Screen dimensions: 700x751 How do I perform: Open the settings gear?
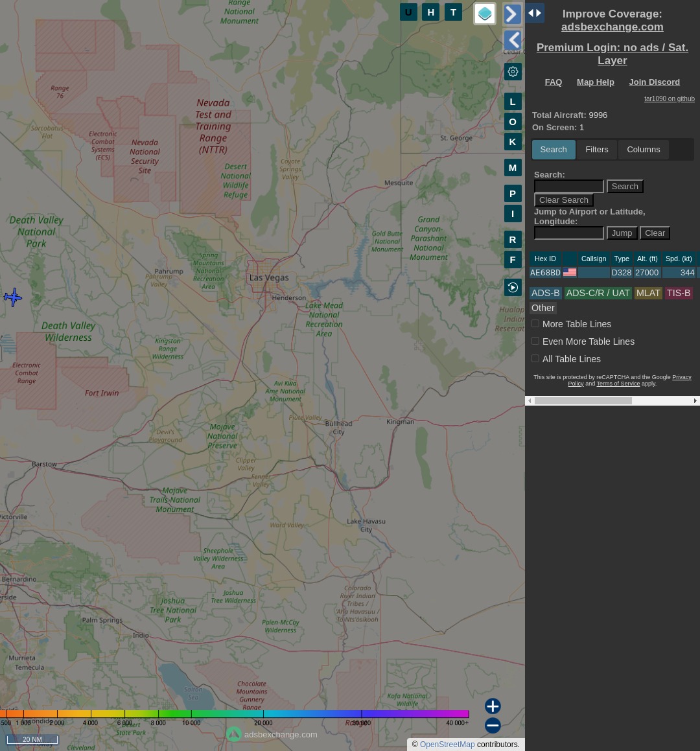click(x=513, y=72)
